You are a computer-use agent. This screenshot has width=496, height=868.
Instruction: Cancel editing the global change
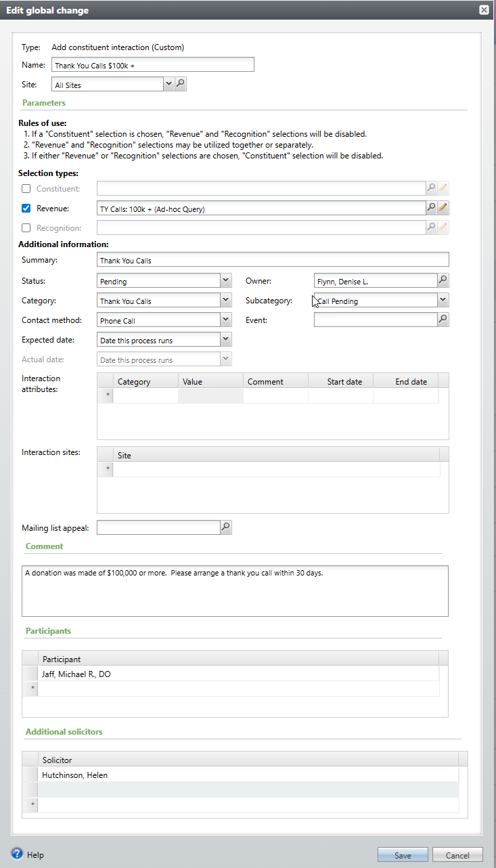click(457, 855)
